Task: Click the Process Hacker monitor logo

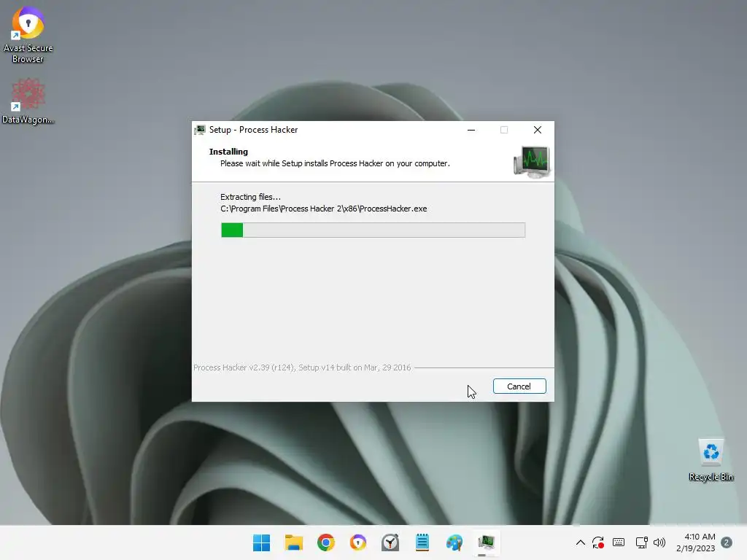Action: [532, 161]
